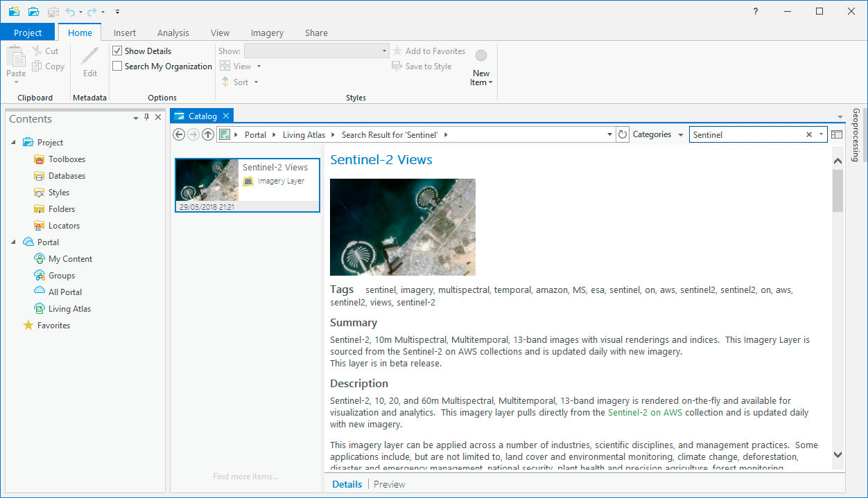Open the Analysis ribbon tab
The width and height of the screenshot is (868, 498).
coord(173,33)
